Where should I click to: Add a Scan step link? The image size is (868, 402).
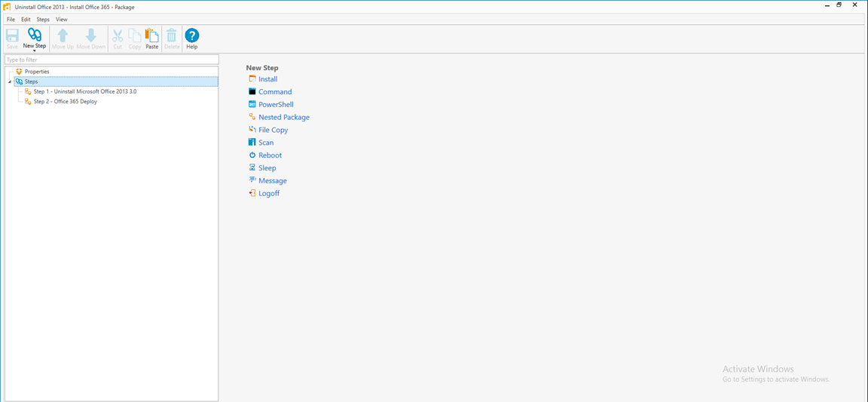(x=266, y=143)
